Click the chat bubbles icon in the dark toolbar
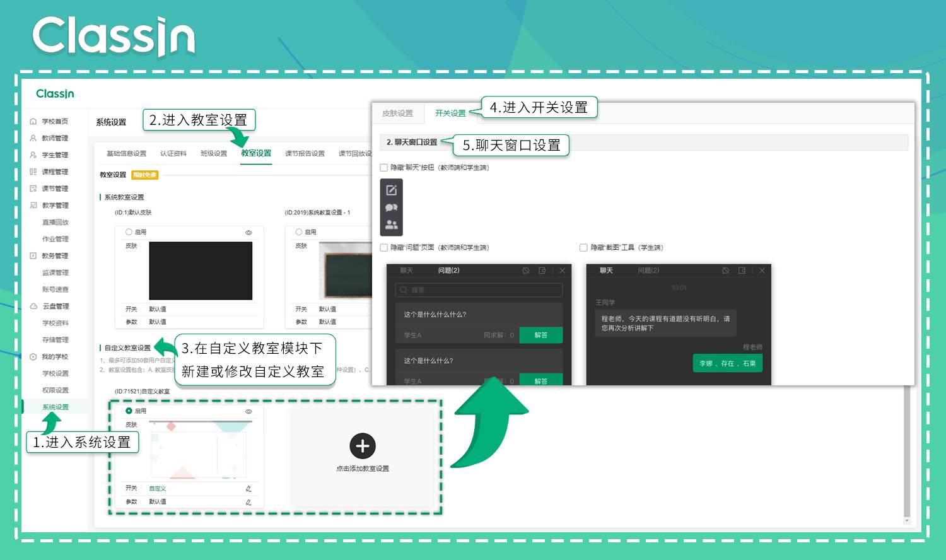This screenshot has height=560, width=946. pyautogui.click(x=392, y=207)
